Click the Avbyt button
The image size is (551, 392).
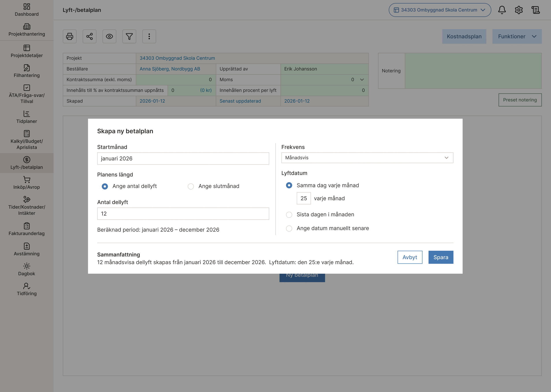(x=410, y=257)
